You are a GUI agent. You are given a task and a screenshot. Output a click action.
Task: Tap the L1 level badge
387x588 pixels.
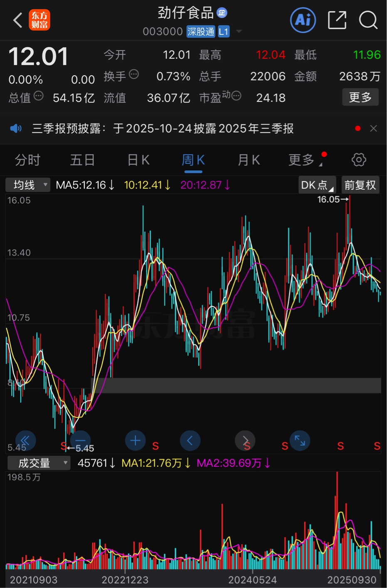click(x=224, y=32)
